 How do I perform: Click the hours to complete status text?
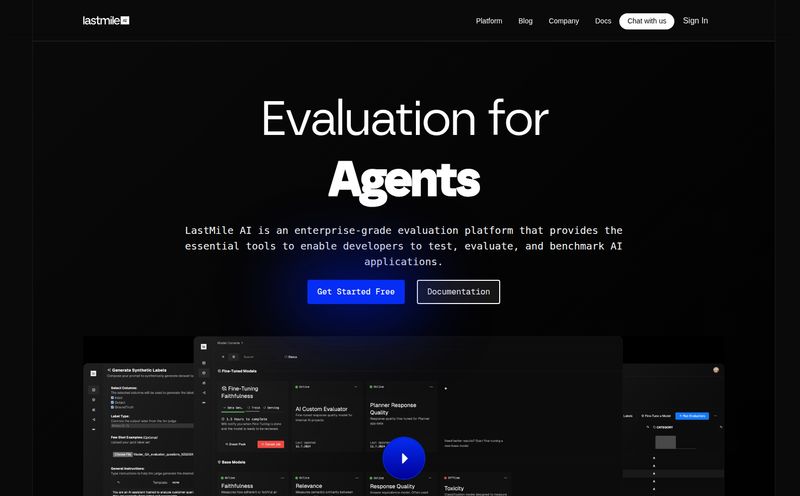coord(246,419)
